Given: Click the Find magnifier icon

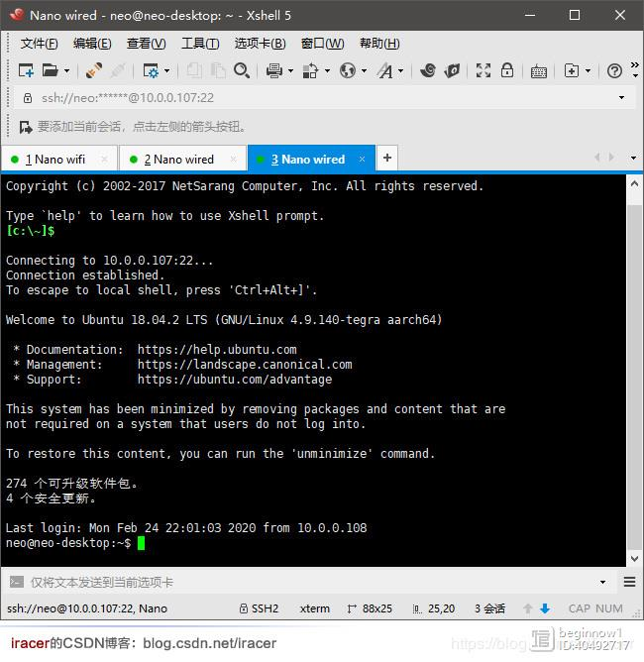Looking at the screenshot, I should [x=242, y=70].
